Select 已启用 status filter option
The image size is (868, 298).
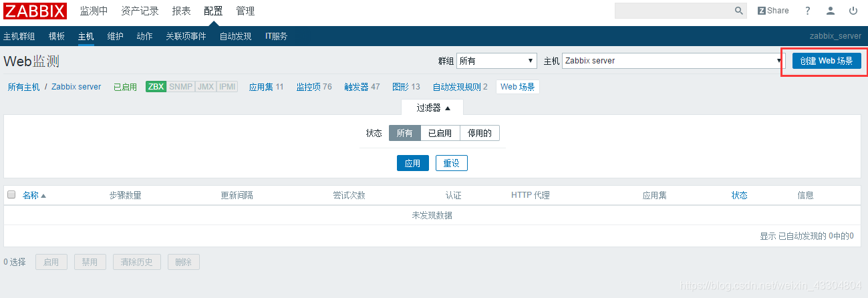tap(440, 133)
